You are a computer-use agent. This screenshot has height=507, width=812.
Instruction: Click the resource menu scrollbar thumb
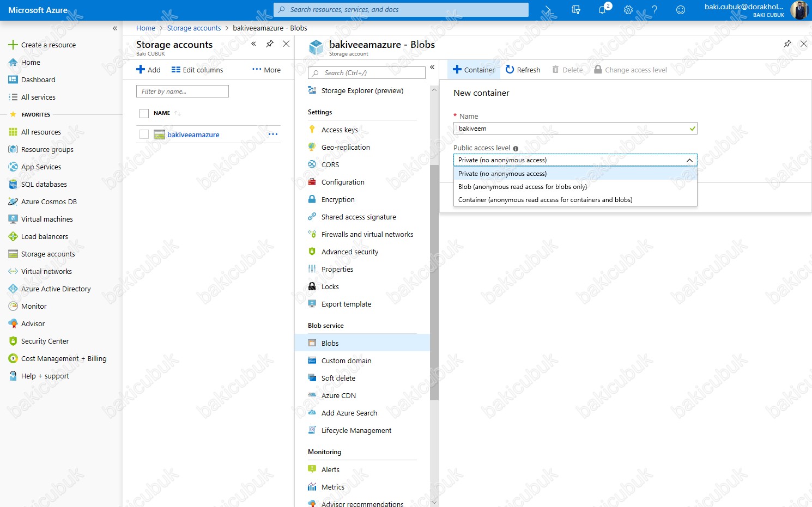pos(434,283)
